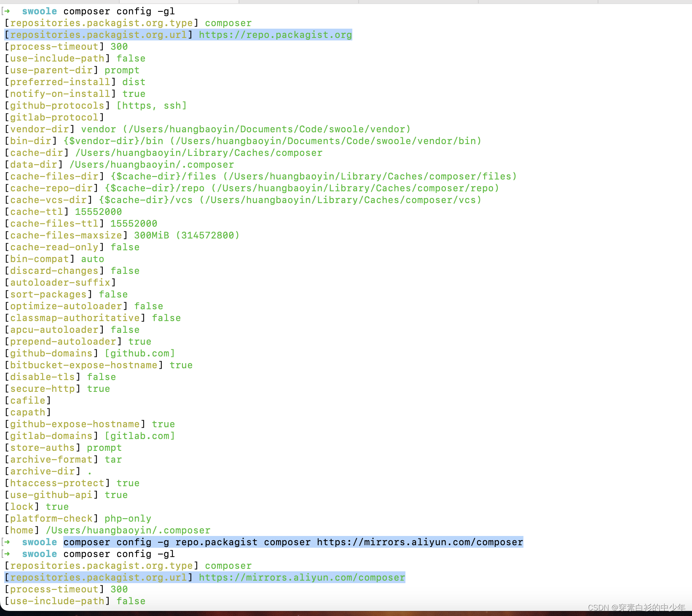Click the last use-include-path false line
This screenshot has height=616, width=692.
tap(75, 601)
